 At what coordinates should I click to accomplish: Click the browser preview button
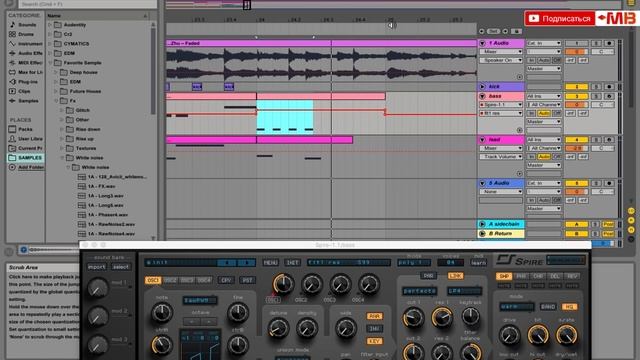(x=23, y=249)
